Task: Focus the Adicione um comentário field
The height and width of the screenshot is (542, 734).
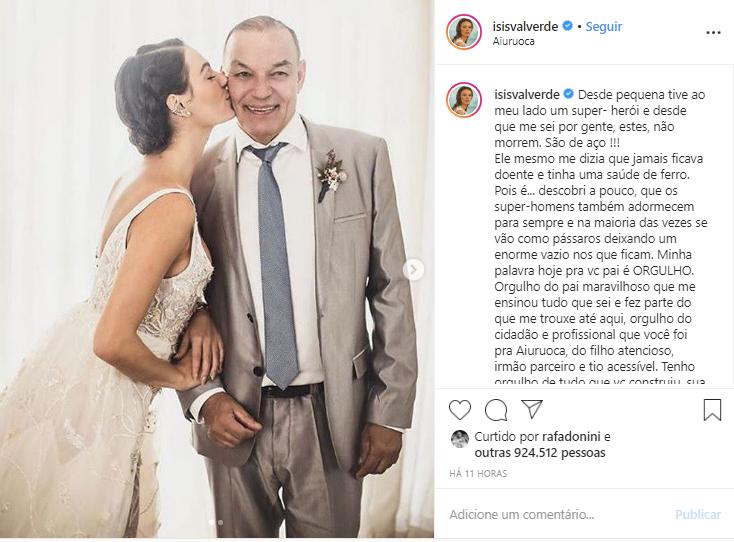Action: pyautogui.click(x=557, y=515)
